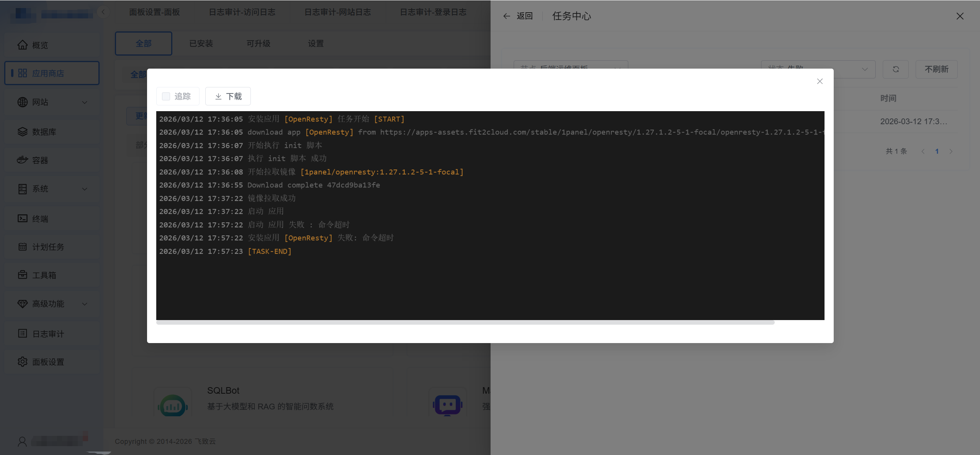The image size is (980, 455).
Task: Open the 日志审计-访问日志 tab
Action: click(242, 12)
